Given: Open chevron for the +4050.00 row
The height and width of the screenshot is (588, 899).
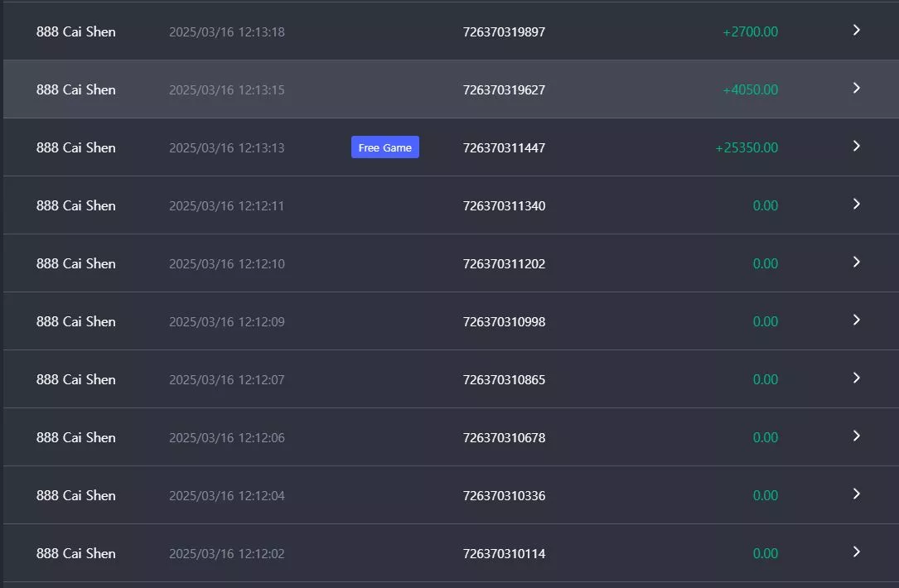Looking at the screenshot, I should point(856,89).
